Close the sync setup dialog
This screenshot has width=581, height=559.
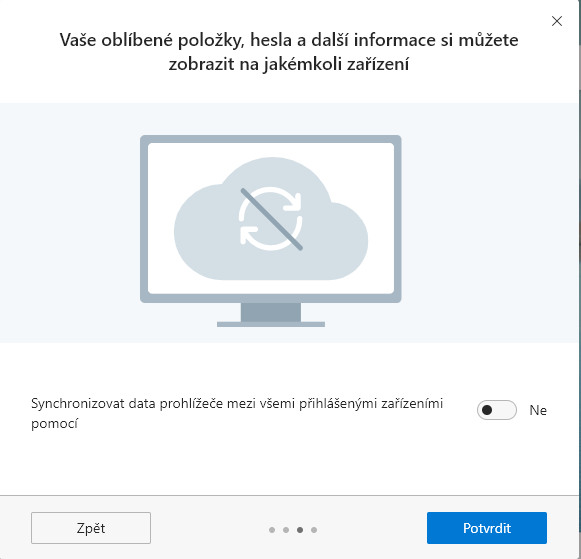pos(557,21)
